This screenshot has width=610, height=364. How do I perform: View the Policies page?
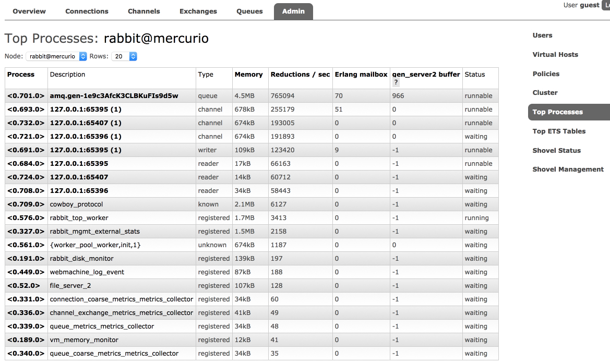click(546, 74)
